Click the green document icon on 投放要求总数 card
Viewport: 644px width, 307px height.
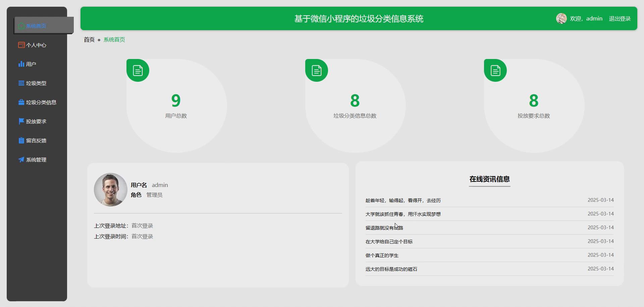click(495, 70)
